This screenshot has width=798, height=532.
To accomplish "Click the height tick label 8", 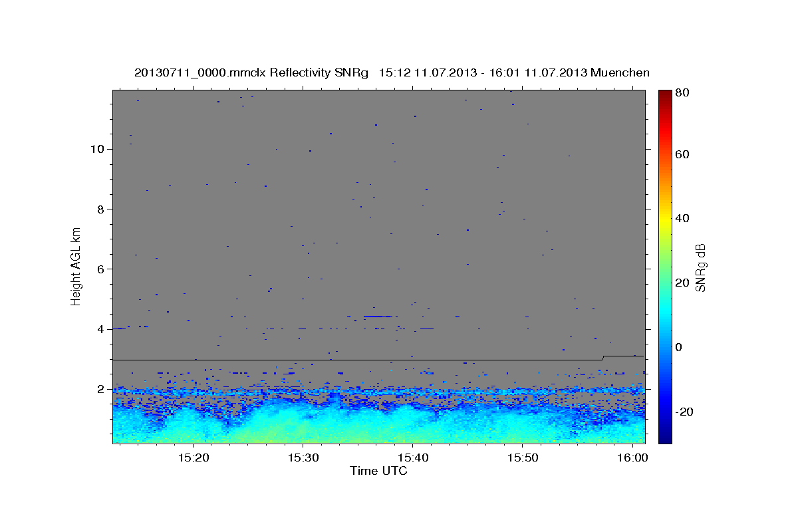I will click(x=102, y=209).
